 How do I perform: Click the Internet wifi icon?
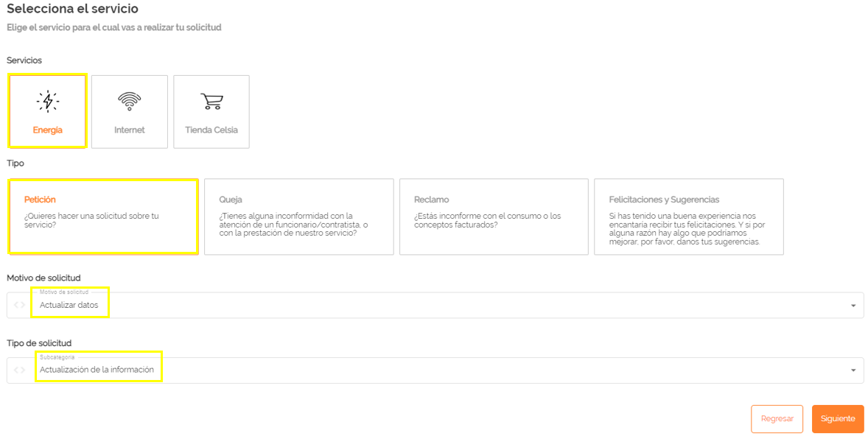(129, 101)
